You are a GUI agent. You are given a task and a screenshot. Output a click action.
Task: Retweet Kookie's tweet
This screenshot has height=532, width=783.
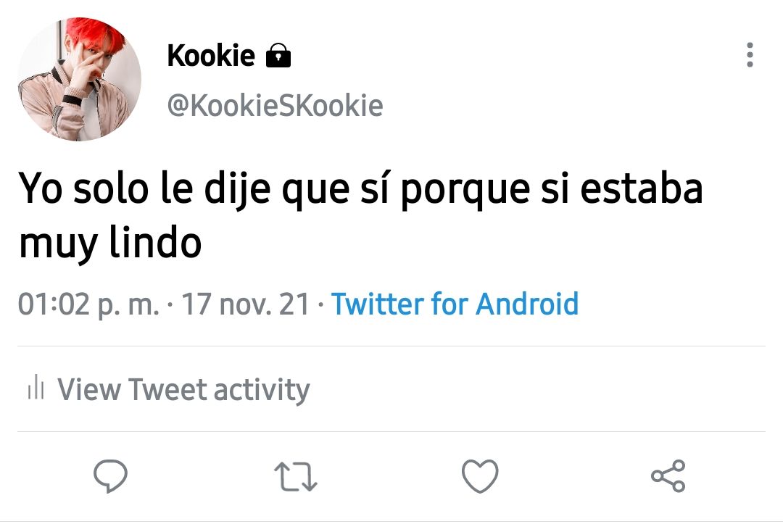(296, 477)
